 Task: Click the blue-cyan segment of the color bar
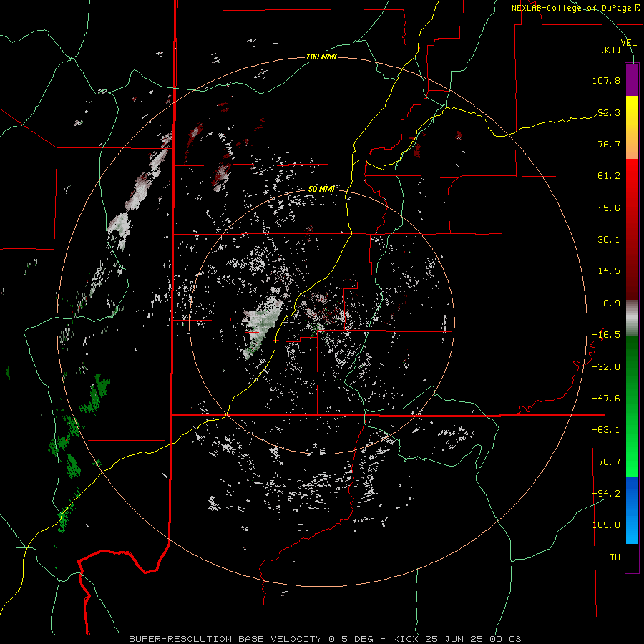[x=632, y=510]
